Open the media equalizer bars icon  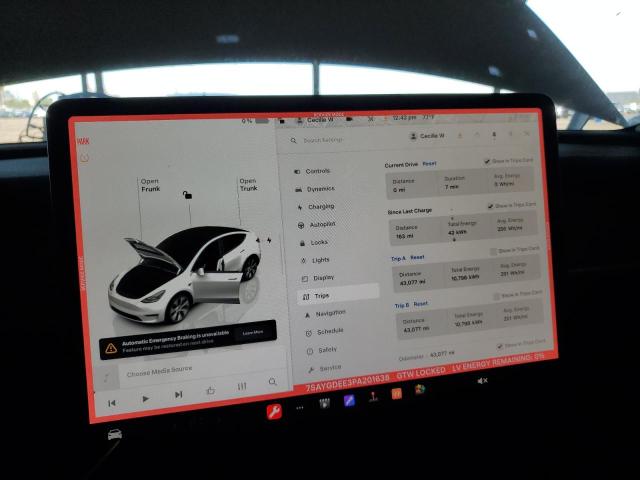point(242,386)
